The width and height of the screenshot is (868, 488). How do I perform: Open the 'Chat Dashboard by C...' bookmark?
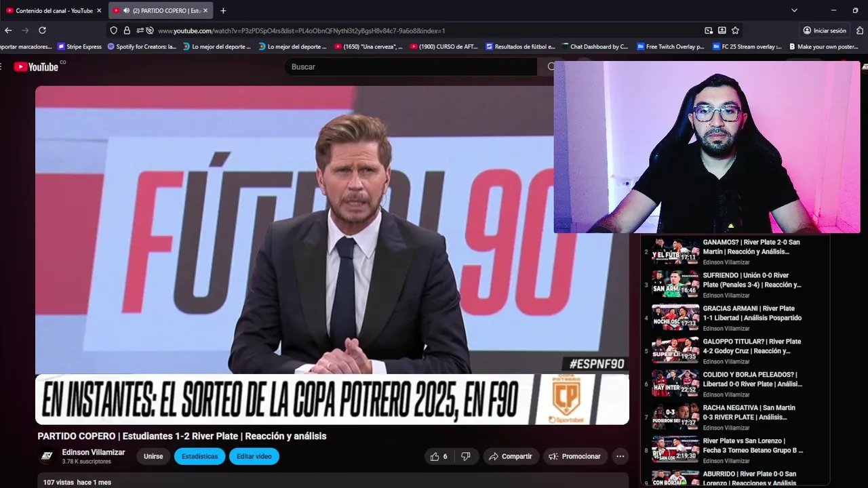[595, 47]
